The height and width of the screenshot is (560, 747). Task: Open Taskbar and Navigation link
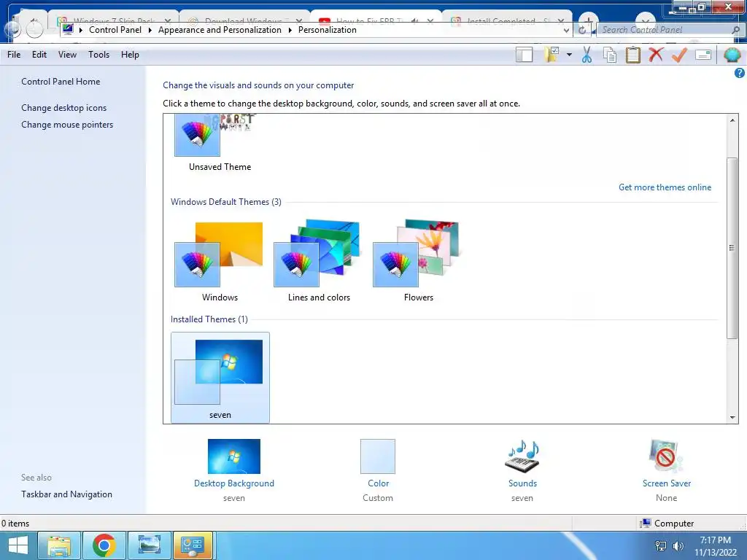[66, 494]
